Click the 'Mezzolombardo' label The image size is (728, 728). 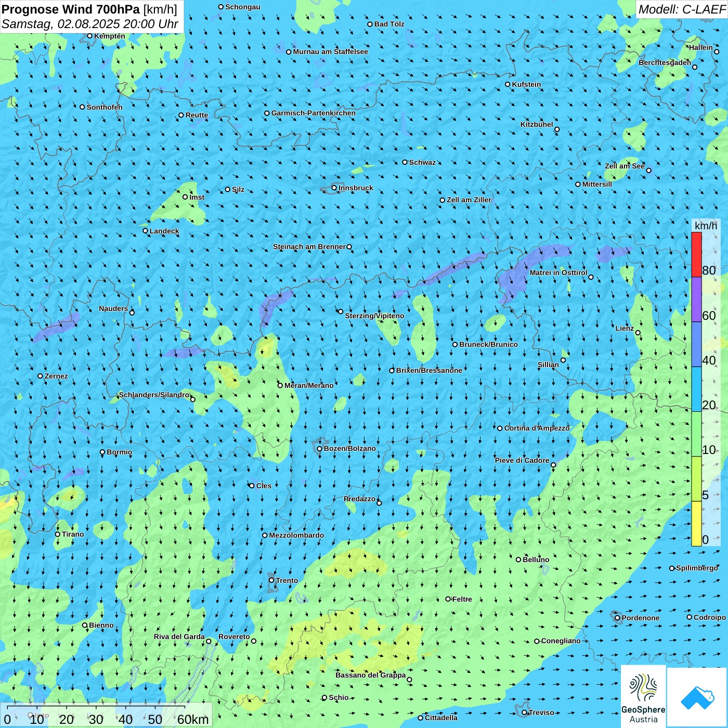pos(296,535)
